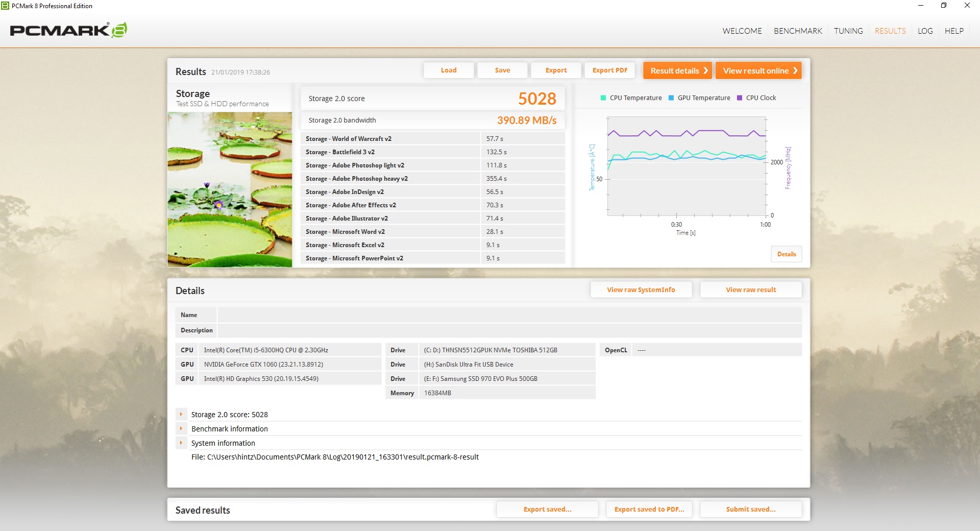The image size is (980, 531).
Task: Expand the Storage 2.0 score section
Action: pyautogui.click(x=181, y=415)
